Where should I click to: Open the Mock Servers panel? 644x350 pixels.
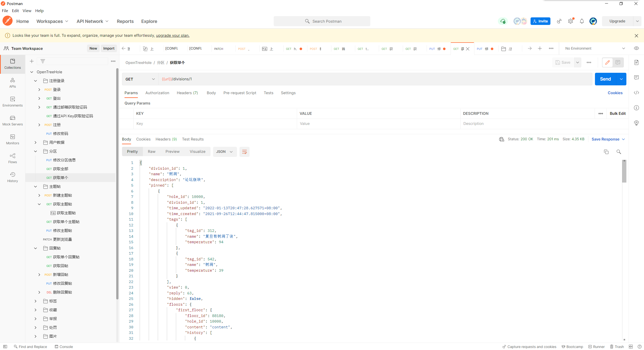[12, 120]
